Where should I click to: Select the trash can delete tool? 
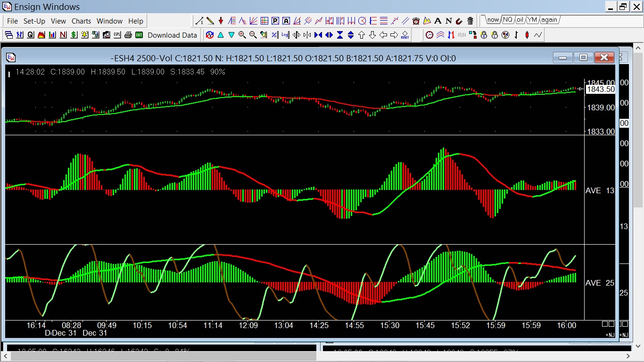(470, 21)
